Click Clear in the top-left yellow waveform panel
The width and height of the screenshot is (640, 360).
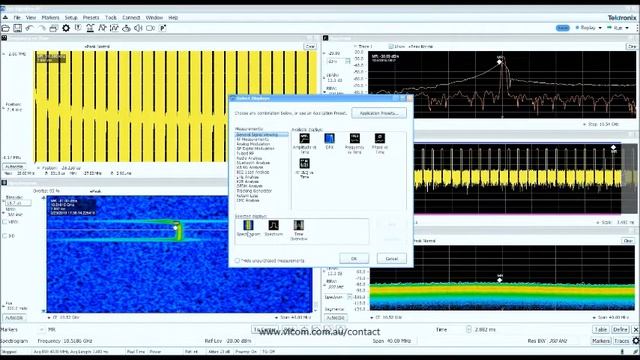(310, 47)
